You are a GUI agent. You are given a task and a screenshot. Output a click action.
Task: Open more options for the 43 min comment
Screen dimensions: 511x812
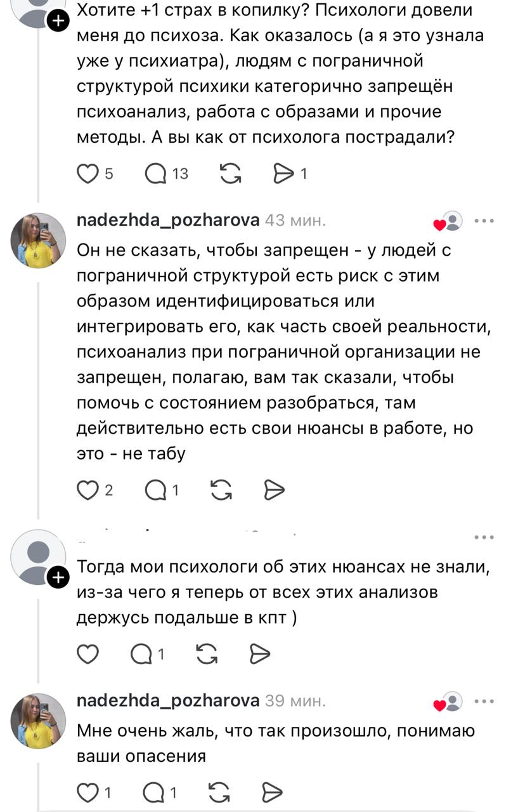pyautogui.click(x=484, y=221)
